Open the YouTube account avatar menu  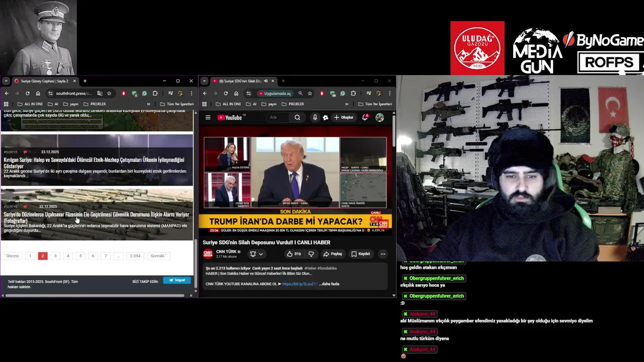[379, 118]
